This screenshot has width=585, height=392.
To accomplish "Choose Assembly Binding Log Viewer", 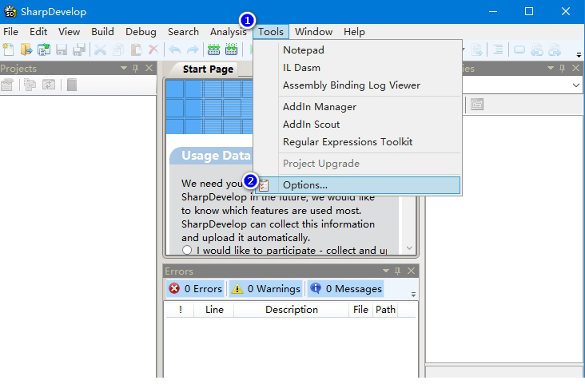I will [x=358, y=85].
